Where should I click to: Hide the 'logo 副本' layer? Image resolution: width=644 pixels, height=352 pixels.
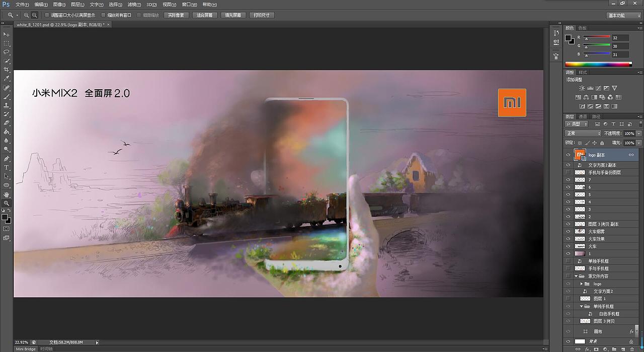tap(568, 155)
